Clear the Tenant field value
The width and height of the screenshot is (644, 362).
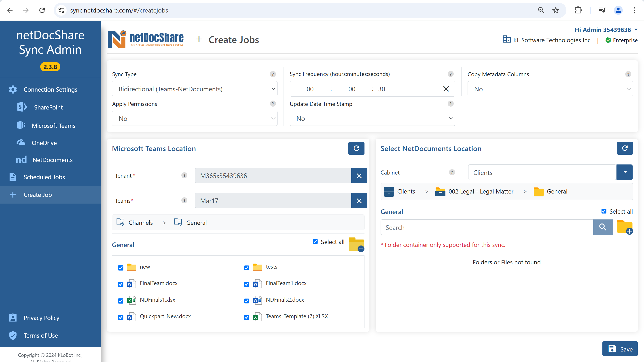[359, 176]
